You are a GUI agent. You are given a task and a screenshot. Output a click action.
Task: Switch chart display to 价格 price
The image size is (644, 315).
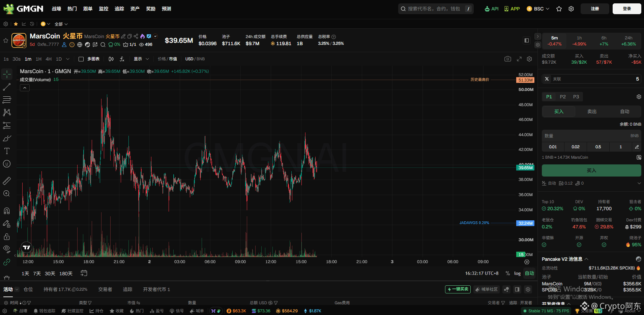point(162,59)
